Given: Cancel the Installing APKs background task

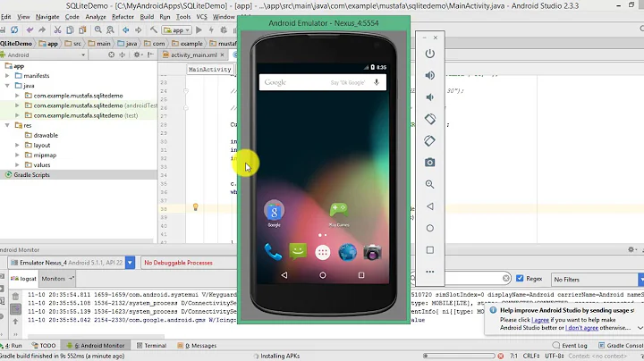Looking at the screenshot, I should (500, 356).
